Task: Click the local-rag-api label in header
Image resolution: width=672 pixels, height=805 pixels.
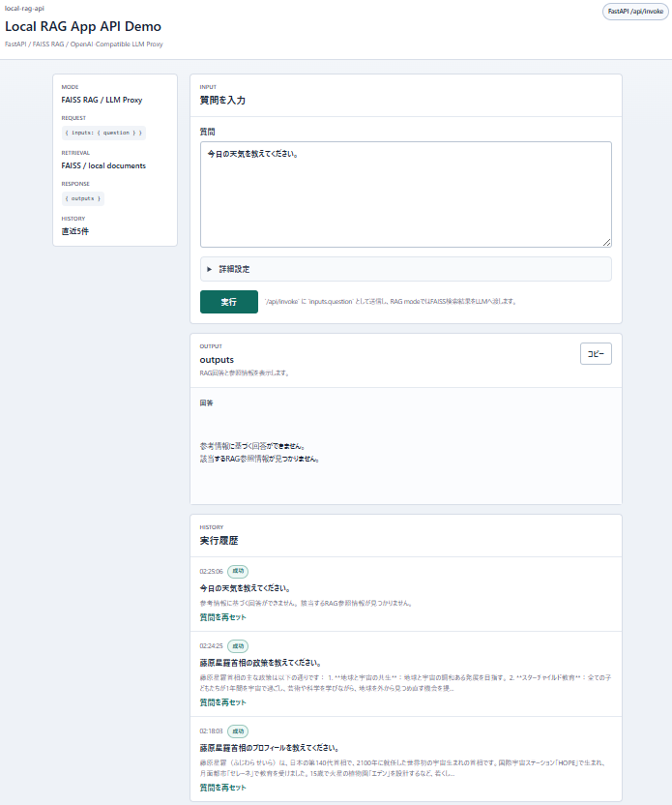Action: (x=24, y=9)
